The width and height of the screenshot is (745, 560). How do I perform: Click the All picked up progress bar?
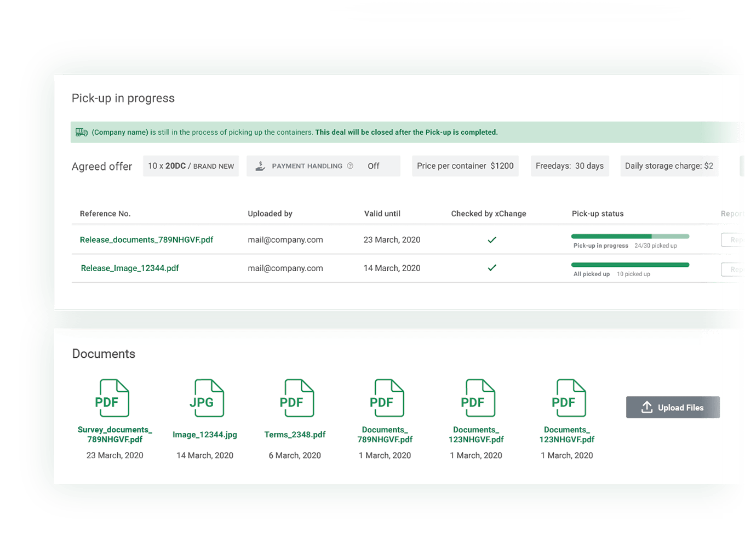[630, 265]
